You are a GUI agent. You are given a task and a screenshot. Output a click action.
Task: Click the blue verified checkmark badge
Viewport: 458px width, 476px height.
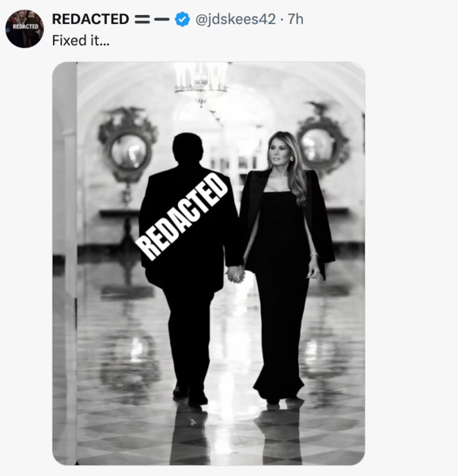[x=183, y=20]
